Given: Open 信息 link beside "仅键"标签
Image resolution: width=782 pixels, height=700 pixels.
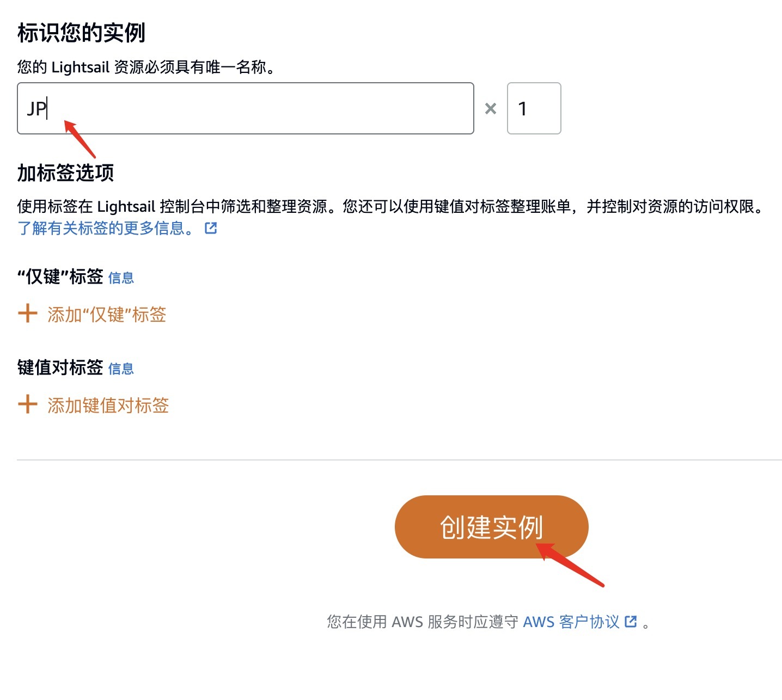Looking at the screenshot, I should [x=121, y=278].
